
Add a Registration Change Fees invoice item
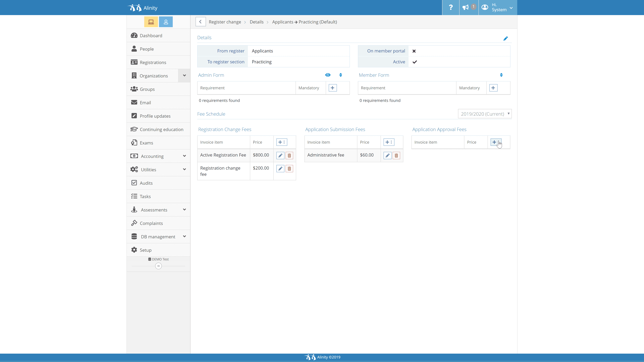282,142
